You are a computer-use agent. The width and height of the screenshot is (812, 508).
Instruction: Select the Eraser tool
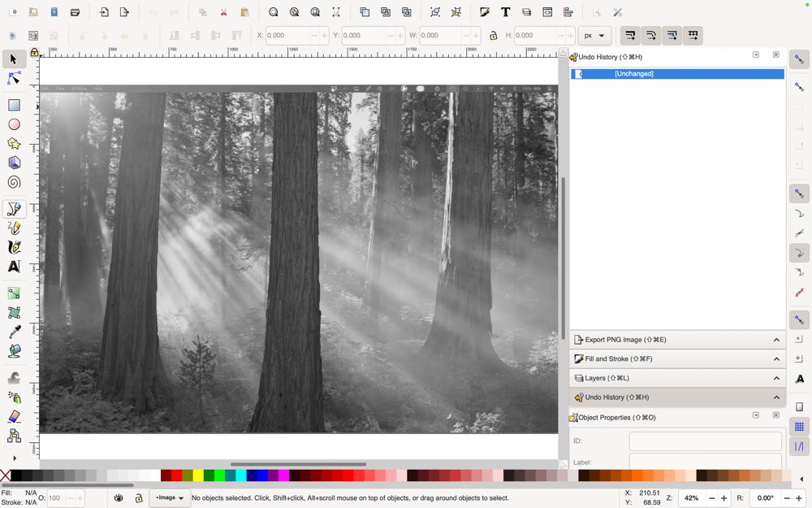14,416
